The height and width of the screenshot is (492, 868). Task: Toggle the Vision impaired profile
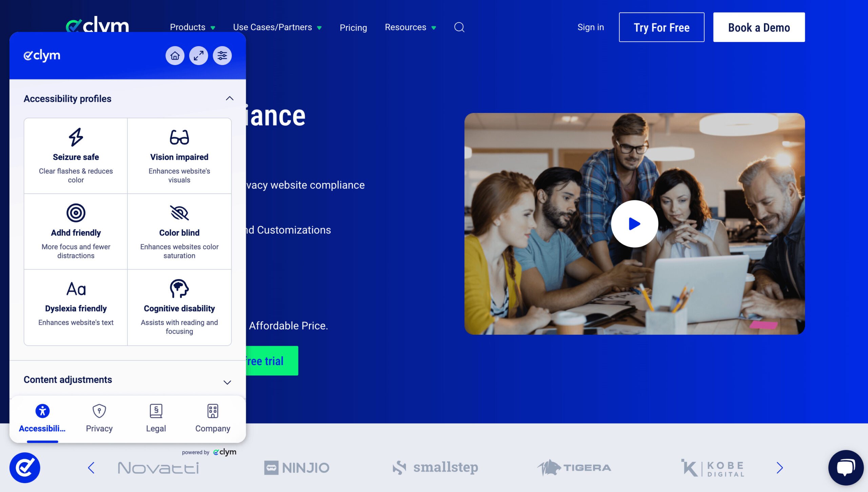click(x=179, y=156)
